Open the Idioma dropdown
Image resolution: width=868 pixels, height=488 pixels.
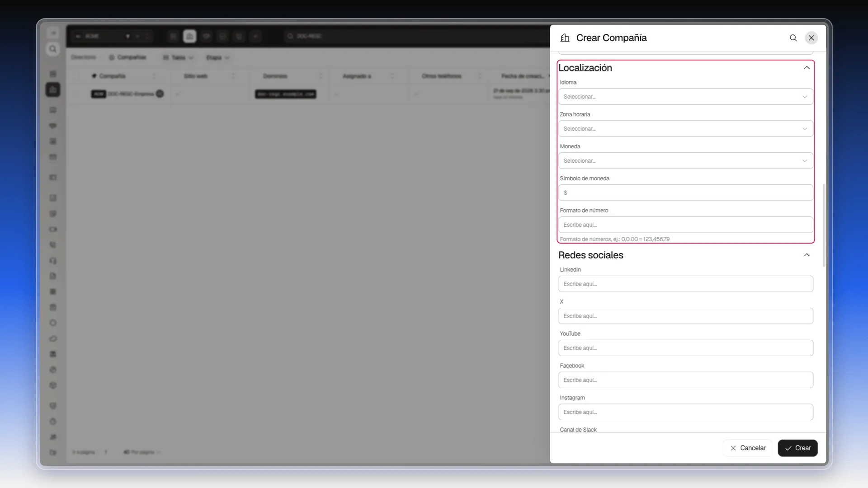pyautogui.click(x=685, y=97)
